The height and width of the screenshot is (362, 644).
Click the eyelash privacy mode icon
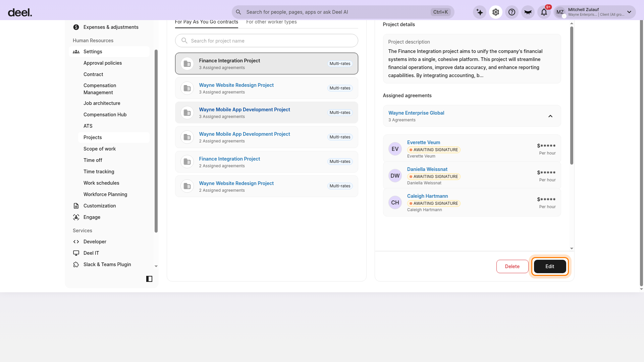(x=528, y=12)
